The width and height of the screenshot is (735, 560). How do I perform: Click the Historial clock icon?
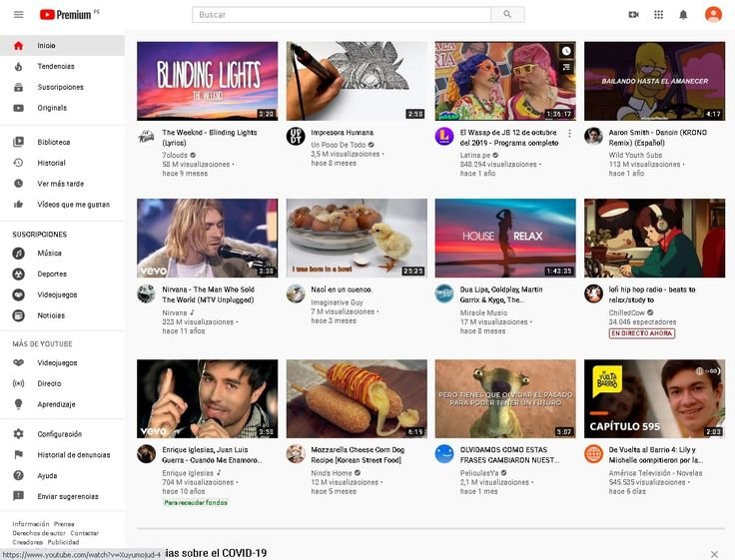pos(18,163)
